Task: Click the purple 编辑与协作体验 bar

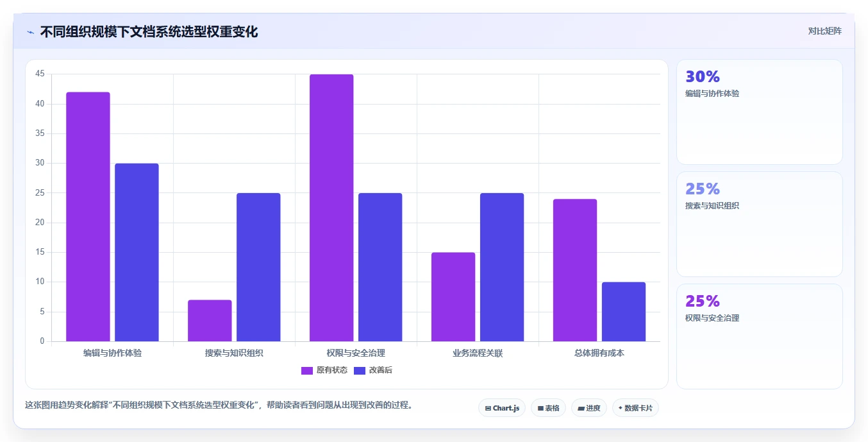Action: pyautogui.click(x=88, y=217)
